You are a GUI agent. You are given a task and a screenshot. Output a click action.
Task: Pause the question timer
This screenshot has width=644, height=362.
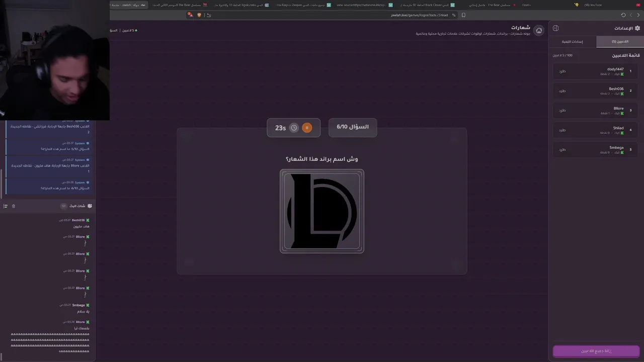point(307,128)
